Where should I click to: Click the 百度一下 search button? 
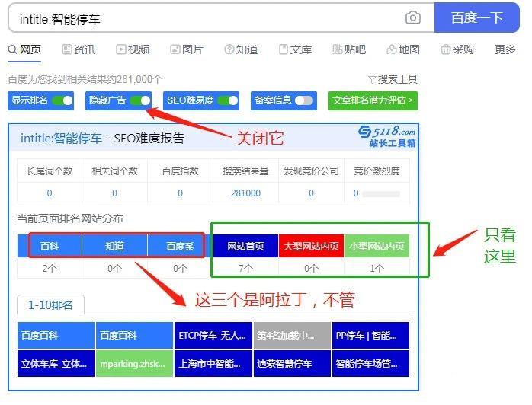(476, 18)
